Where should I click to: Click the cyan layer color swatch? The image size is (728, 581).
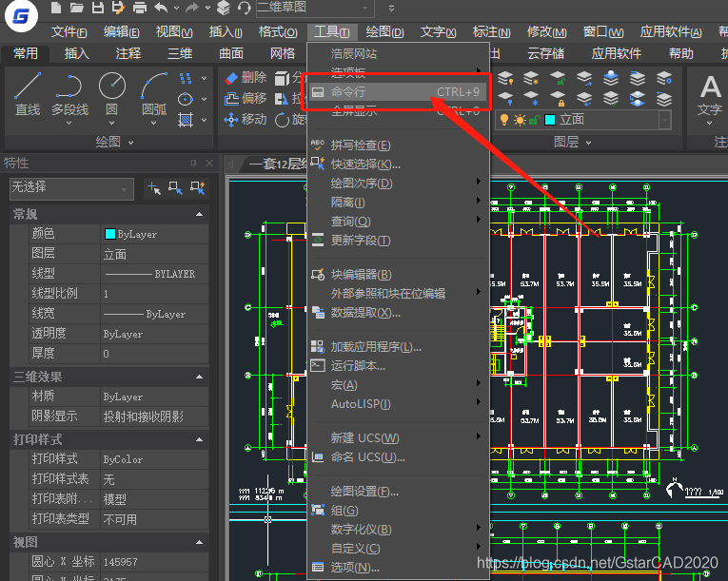[550, 120]
